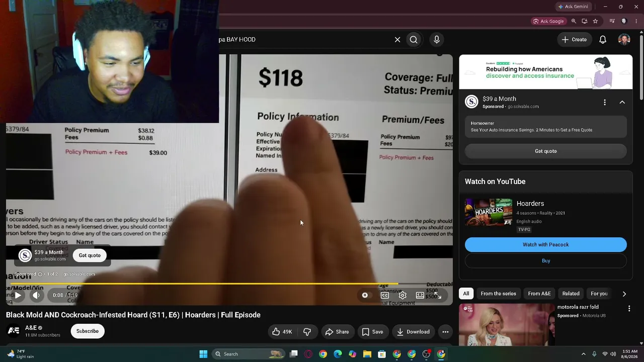Download the video
The height and width of the screenshot is (362, 644).
(413, 332)
